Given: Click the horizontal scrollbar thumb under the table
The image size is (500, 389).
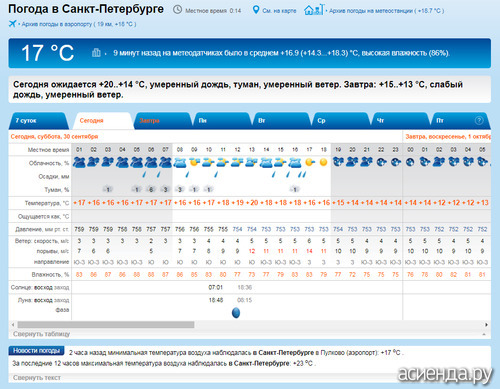Looking at the screenshot, I should coord(106,324).
